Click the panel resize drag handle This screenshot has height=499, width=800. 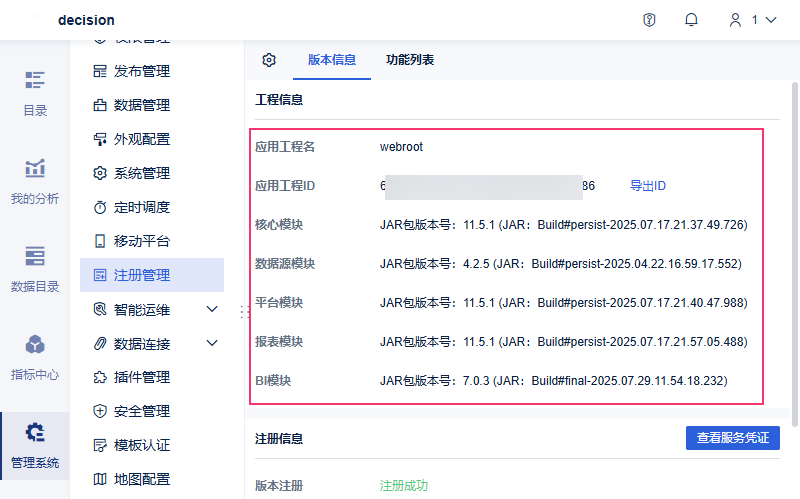243,313
